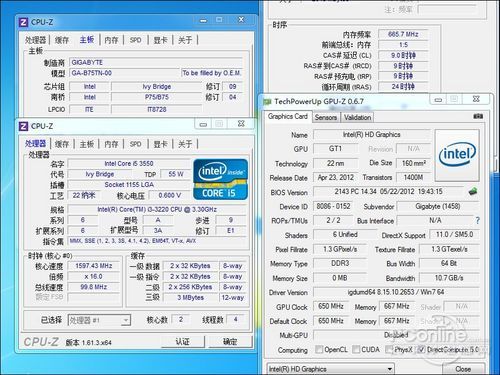Open 处理器 tab in CPU-Z mainboard window
Image resolution: width=500 pixels, height=375 pixels.
pos(35,40)
